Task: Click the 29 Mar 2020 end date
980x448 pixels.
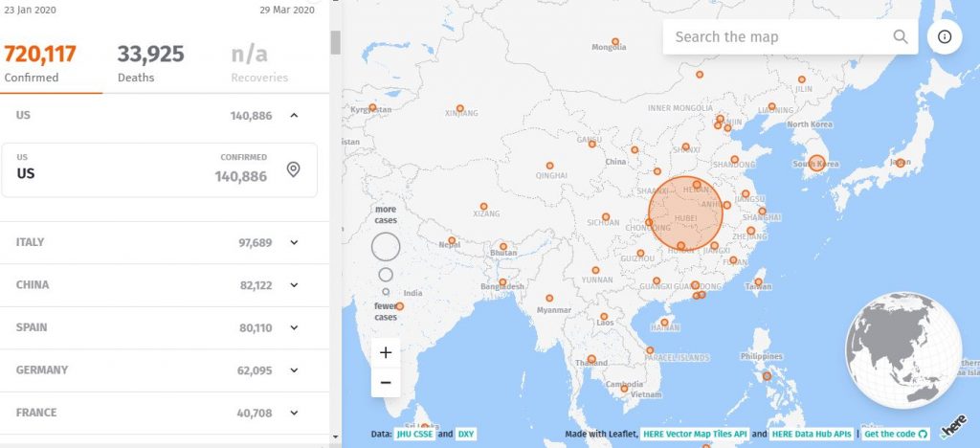Action: coord(287,10)
